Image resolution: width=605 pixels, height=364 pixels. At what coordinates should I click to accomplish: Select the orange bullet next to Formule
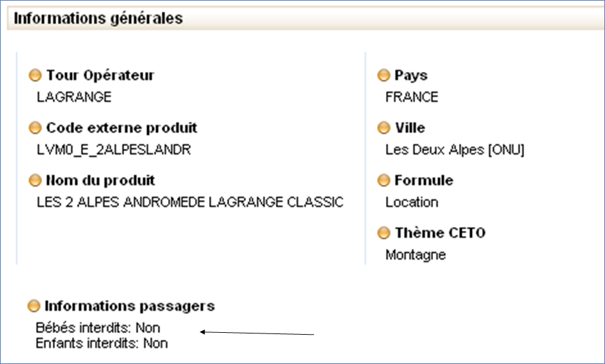(x=383, y=181)
